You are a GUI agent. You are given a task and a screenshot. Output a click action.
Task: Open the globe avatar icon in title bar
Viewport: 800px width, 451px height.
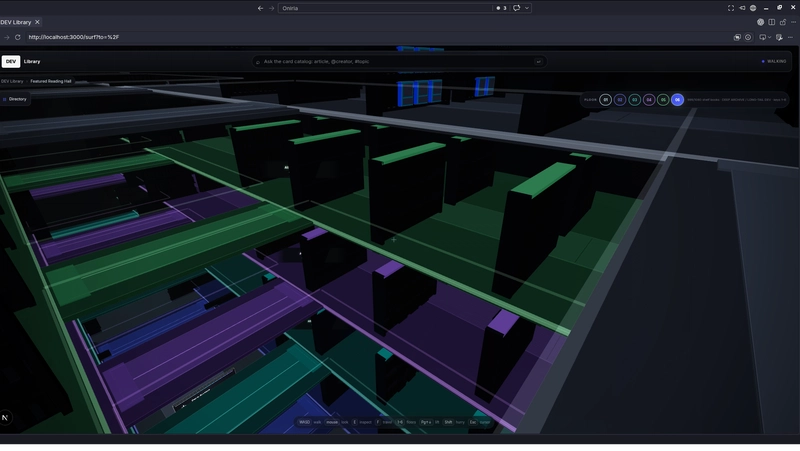[753, 8]
